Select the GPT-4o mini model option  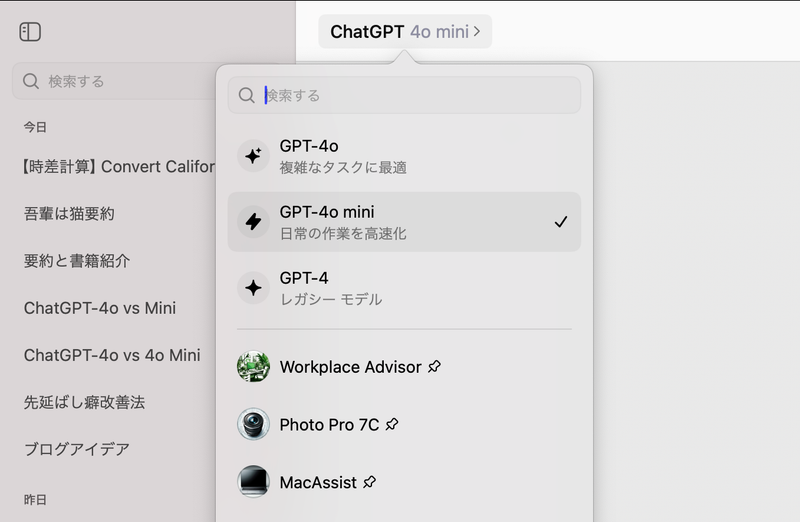[x=404, y=221]
